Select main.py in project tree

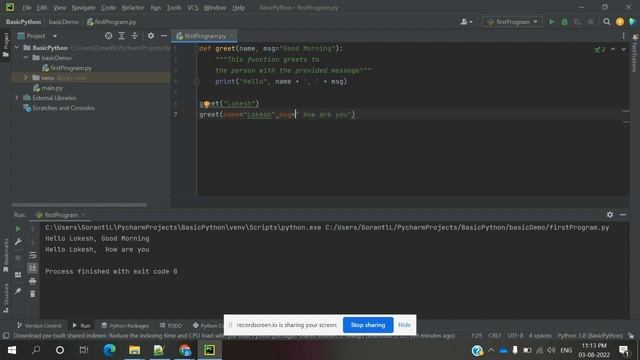point(52,88)
